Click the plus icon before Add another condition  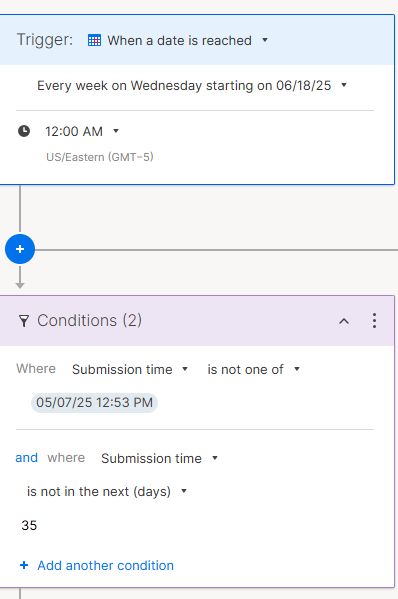click(x=24, y=565)
